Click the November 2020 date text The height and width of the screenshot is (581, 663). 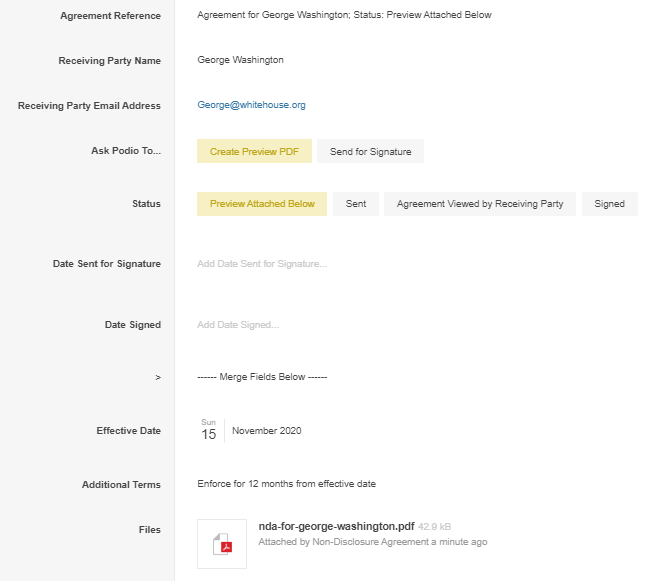266,431
